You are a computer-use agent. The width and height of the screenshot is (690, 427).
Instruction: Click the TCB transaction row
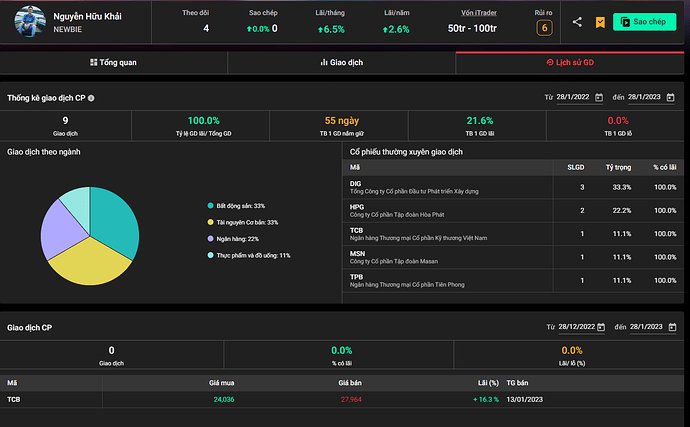pyautogui.click(x=340, y=399)
